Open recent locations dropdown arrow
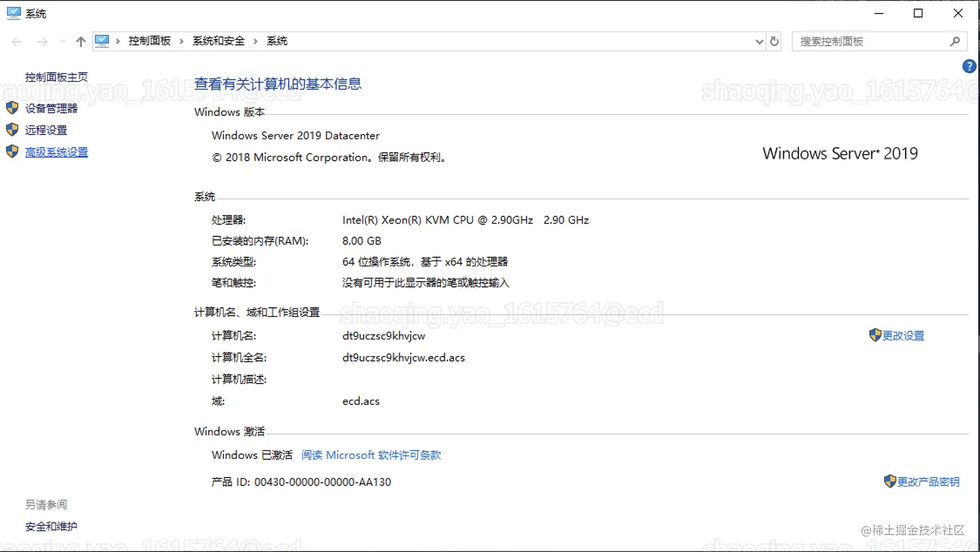 [x=63, y=41]
